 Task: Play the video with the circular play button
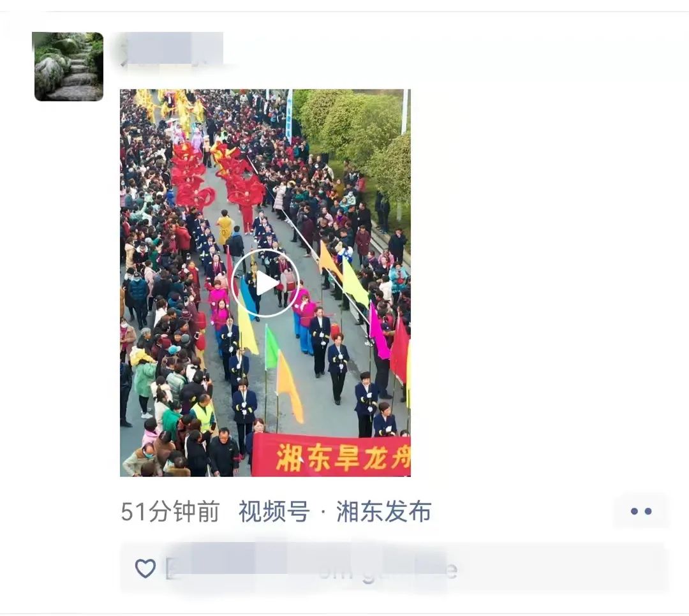pos(265,283)
